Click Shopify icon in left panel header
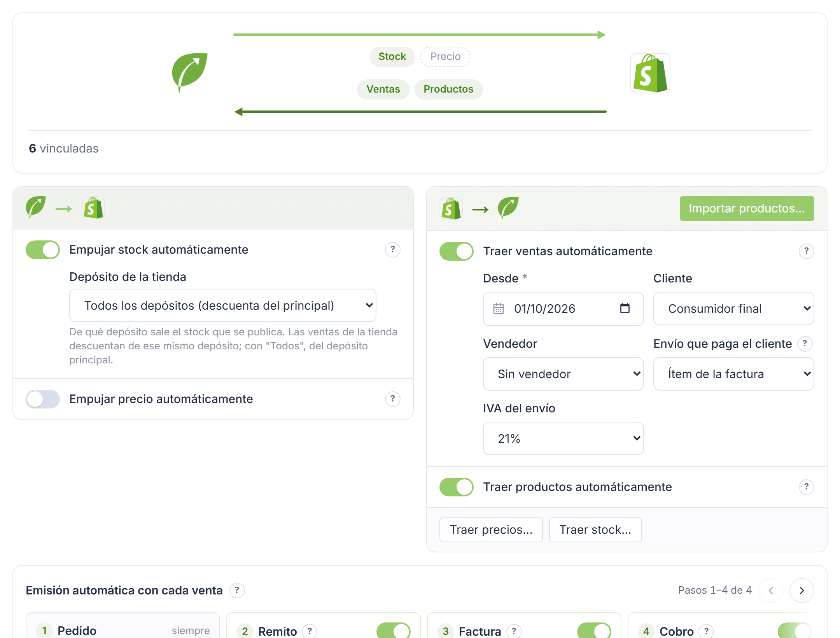Screen dimensions: 840x638 coord(93,208)
